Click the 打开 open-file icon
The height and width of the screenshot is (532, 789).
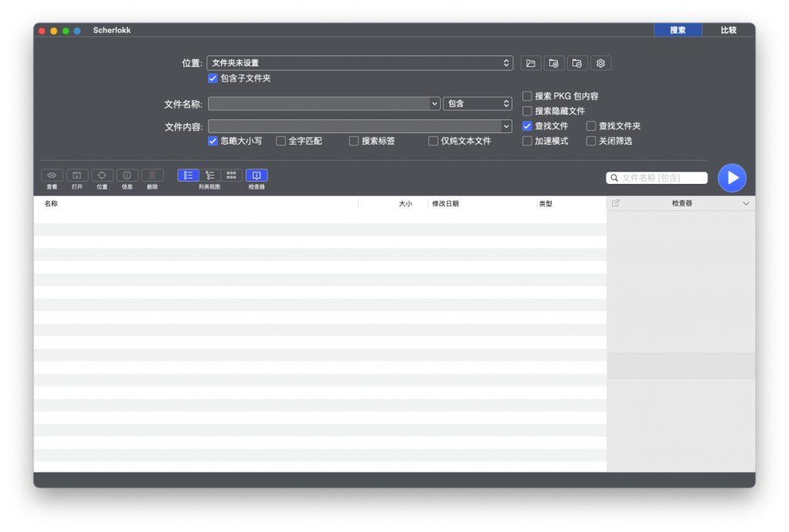77,175
